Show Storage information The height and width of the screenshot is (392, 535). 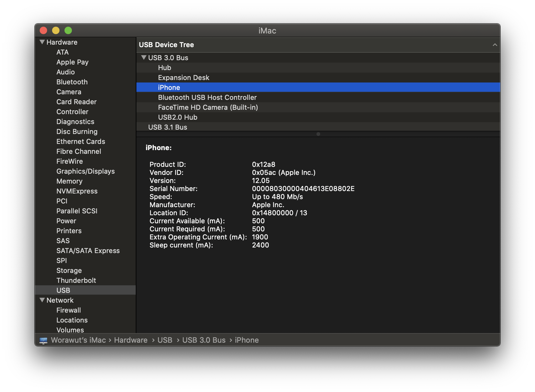tap(69, 270)
